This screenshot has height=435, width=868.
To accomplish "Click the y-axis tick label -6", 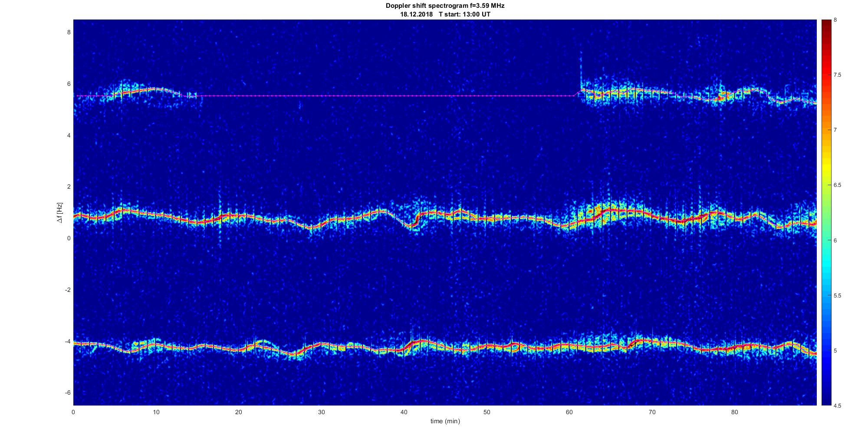I will click(68, 392).
